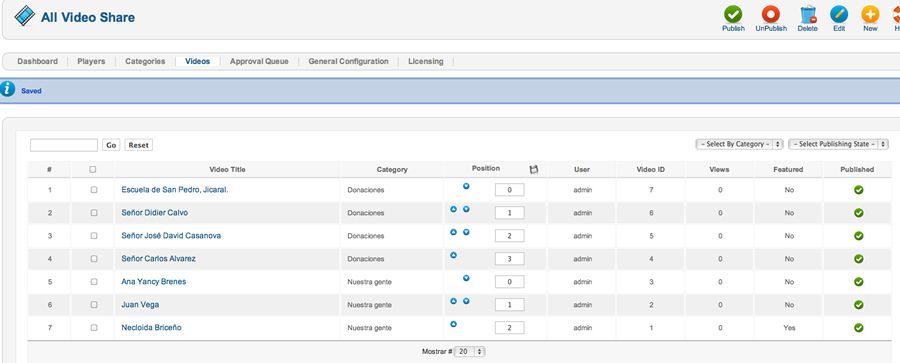900x363 pixels.
Task: Click the red UnPublish toolbar icon
Action: [x=770, y=14]
